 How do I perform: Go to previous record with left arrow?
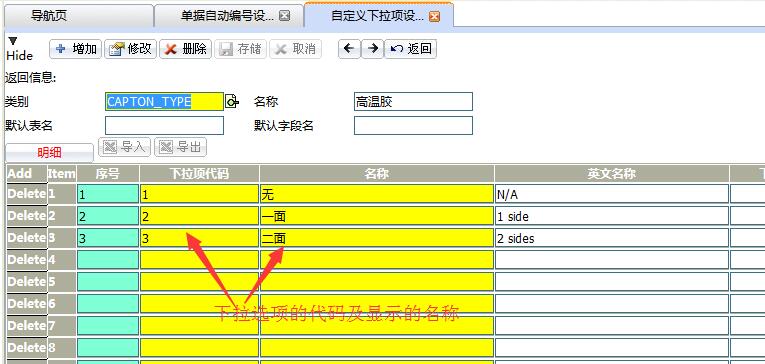(x=349, y=49)
